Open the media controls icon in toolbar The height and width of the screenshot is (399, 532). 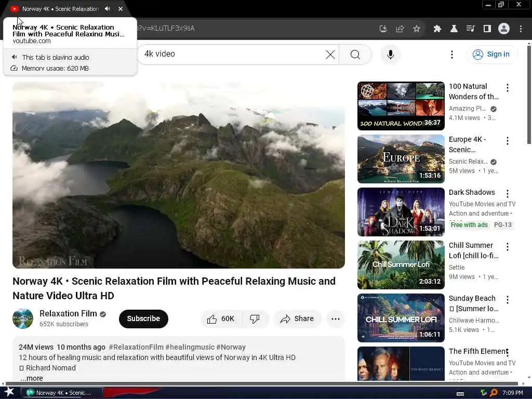pyautogui.click(x=471, y=29)
